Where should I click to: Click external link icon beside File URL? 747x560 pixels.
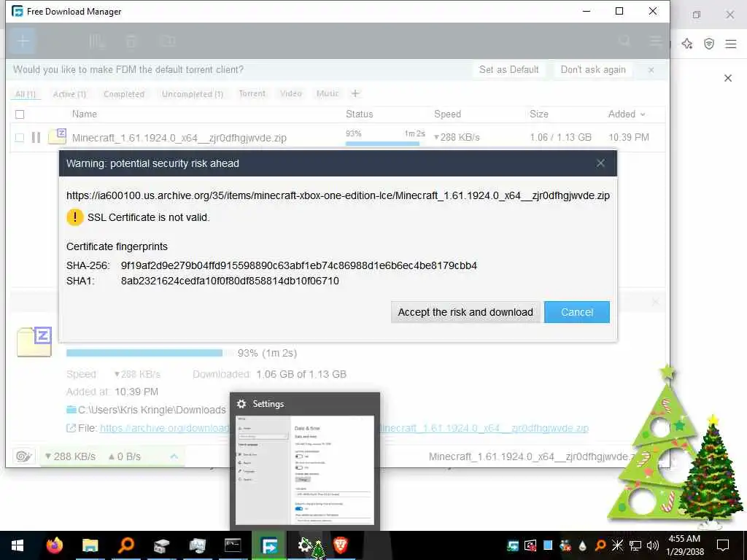71,428
